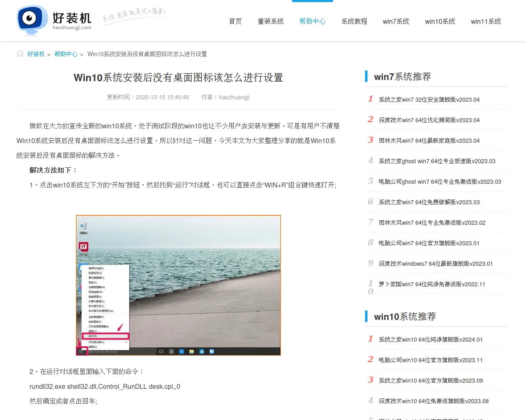The height and width of the screenshot is (420, 525).
Task: Open the win10系统 menu item
Action: pyautogui.click(x=440, y=21)
